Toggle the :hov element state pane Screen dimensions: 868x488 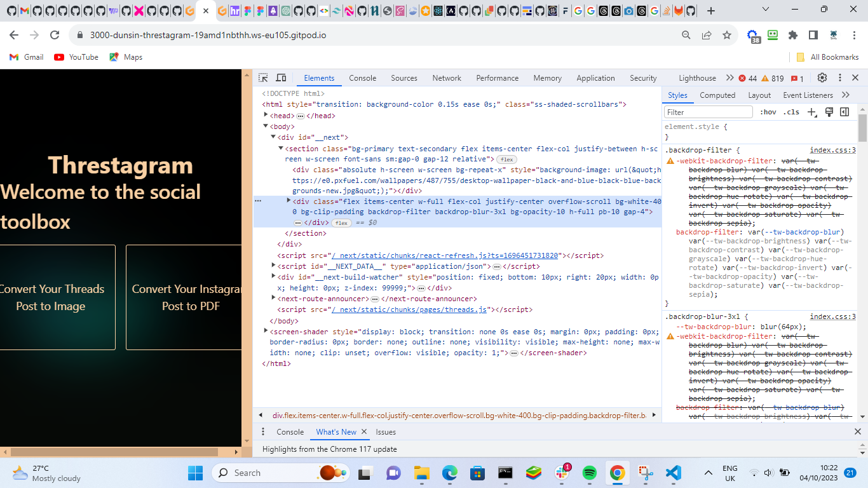click(768, 112)
